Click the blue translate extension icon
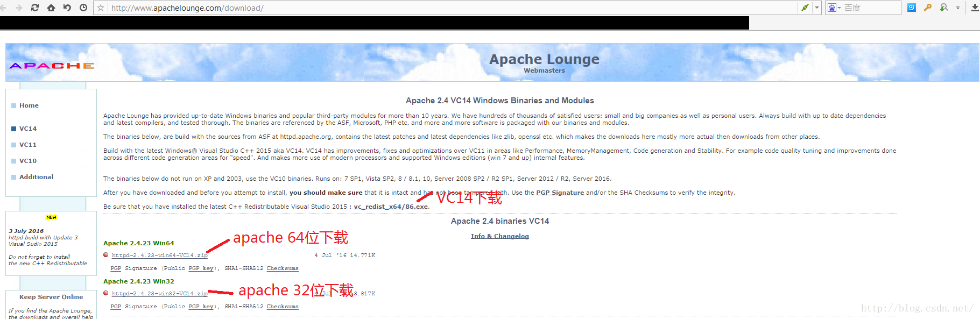This screenshot has height=319, width=980. (912, 8)
